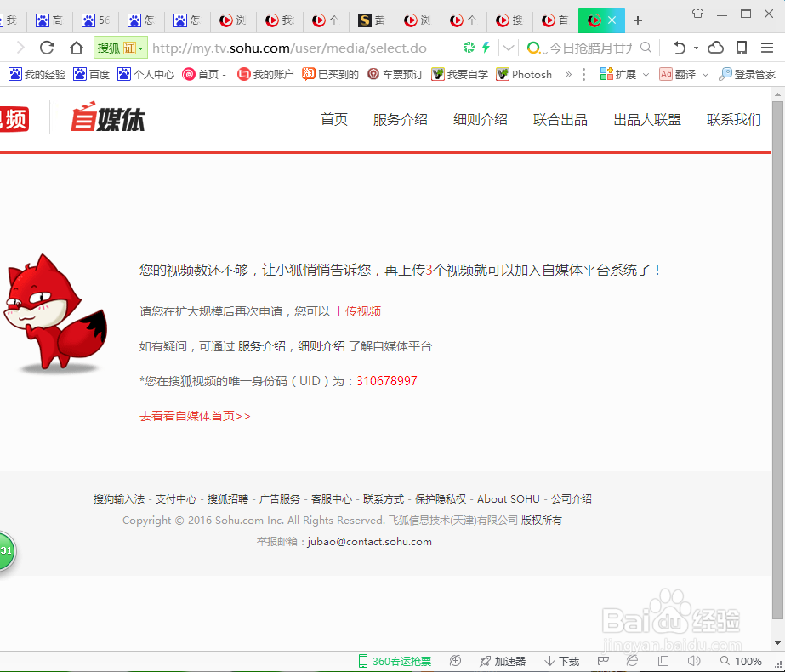Open 公司介绍 footer link
This screenshot has width=785, height=672.
coord(572,499)
